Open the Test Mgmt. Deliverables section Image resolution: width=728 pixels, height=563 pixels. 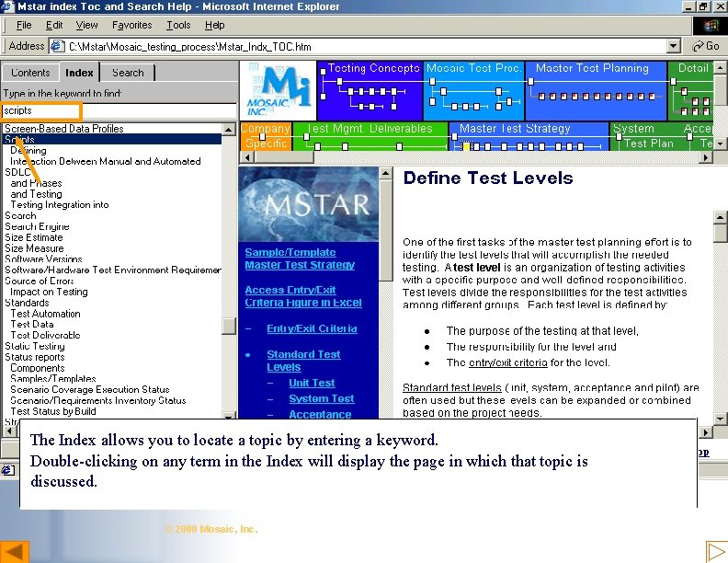click(370, 136)
